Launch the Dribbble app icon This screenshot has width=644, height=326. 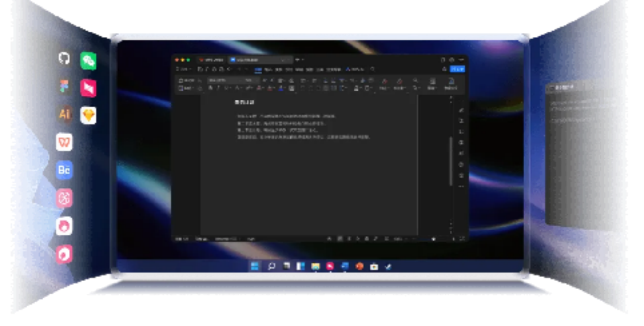(x=64, y=199)
